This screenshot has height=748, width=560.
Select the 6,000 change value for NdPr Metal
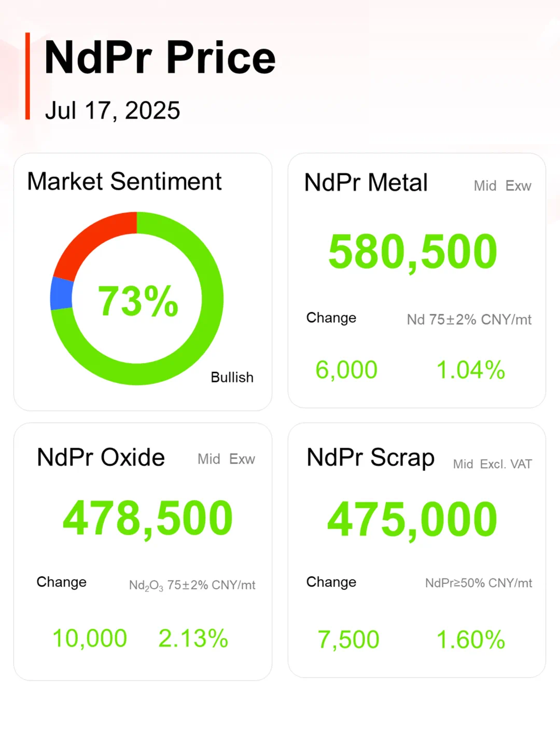click(x=346, y=370)
